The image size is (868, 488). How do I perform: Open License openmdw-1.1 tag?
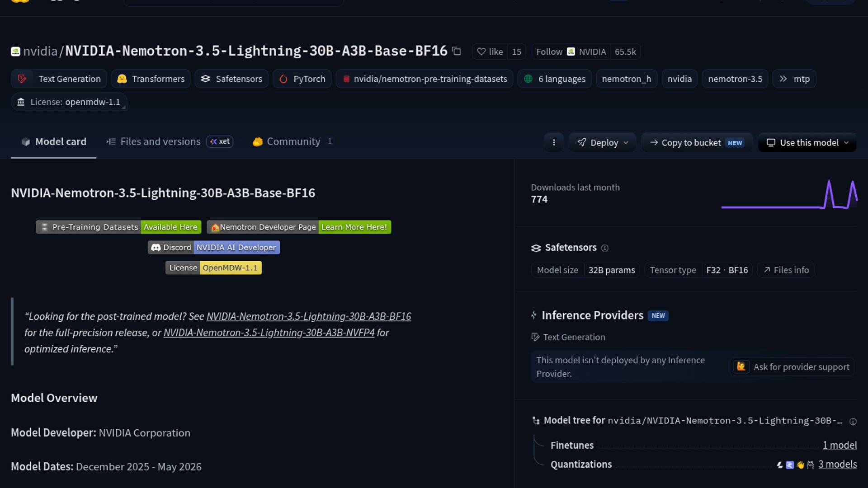(x=69, y=102)
